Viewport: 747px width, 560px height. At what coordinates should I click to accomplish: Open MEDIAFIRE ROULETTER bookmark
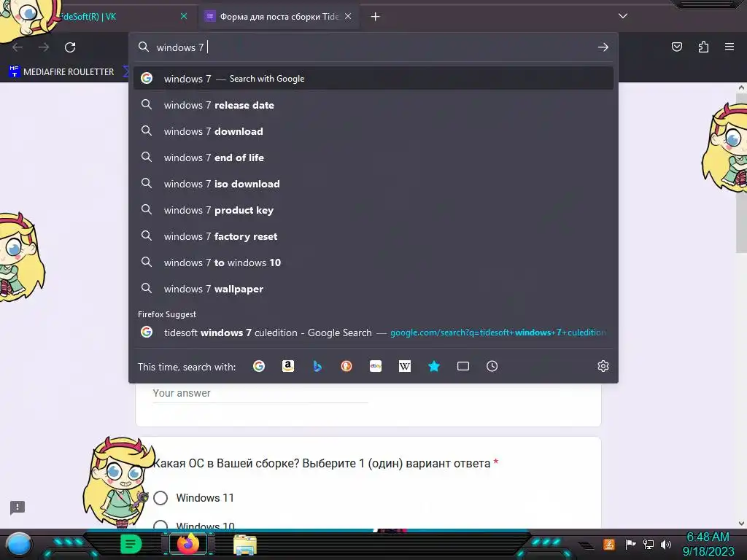[x=62, y=72]
